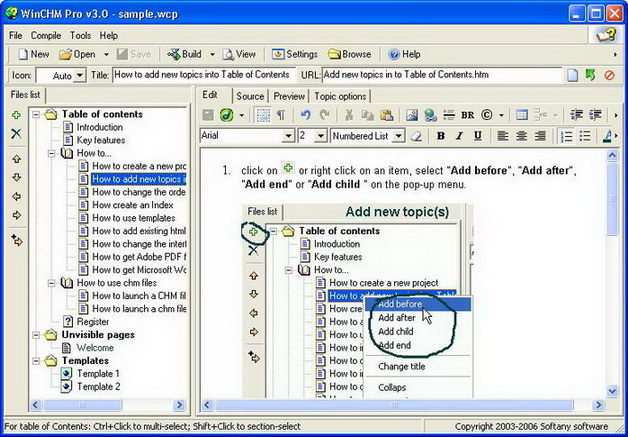Collapse the 'How to...' tree node
628x437 pixels.
(x=50, y=154)
